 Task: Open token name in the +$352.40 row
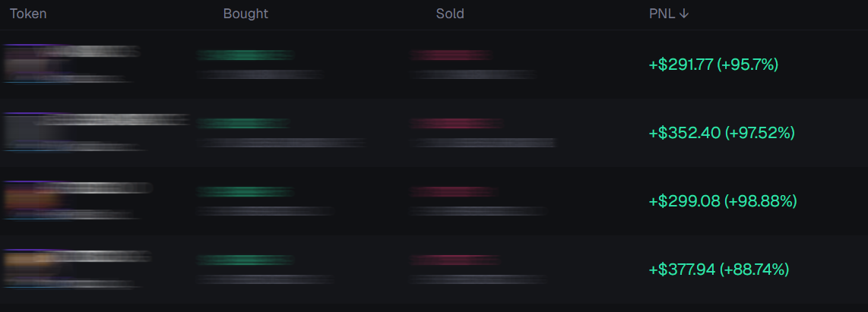(x=114, y=120)
